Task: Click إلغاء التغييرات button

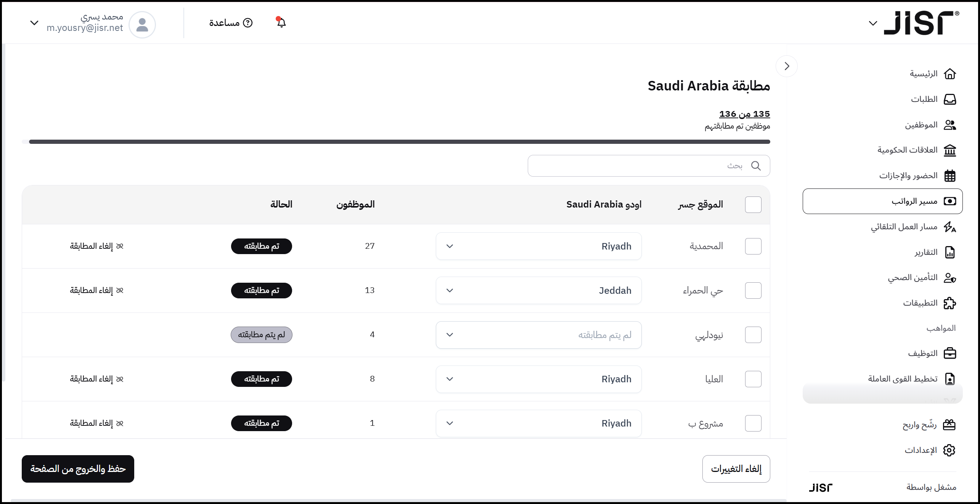Action: coord(736,469)
